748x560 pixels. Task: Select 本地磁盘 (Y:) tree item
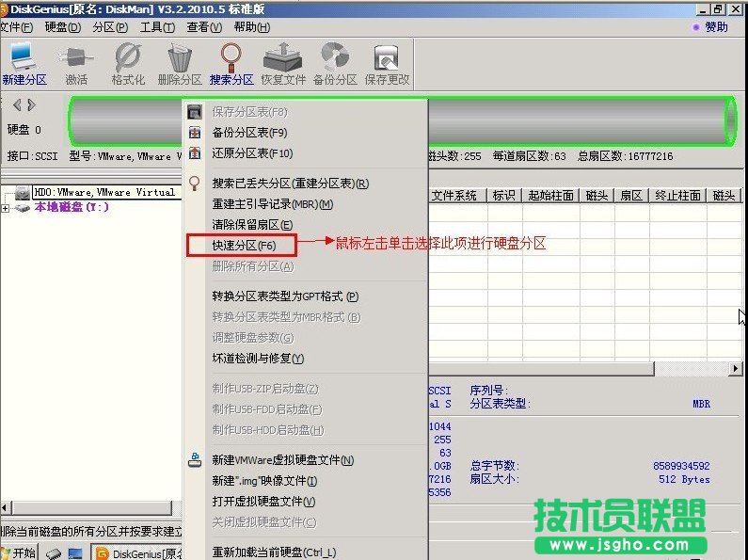[x=72, y=207]
